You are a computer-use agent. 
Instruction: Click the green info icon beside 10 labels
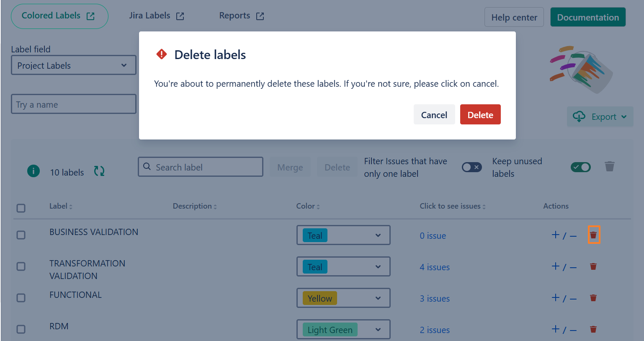pos(33,171)
